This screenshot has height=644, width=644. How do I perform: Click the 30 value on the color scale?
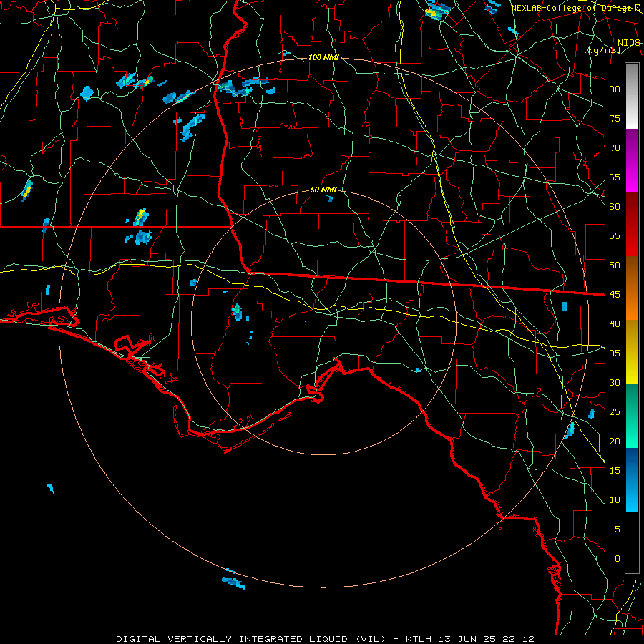click(615, 382)
